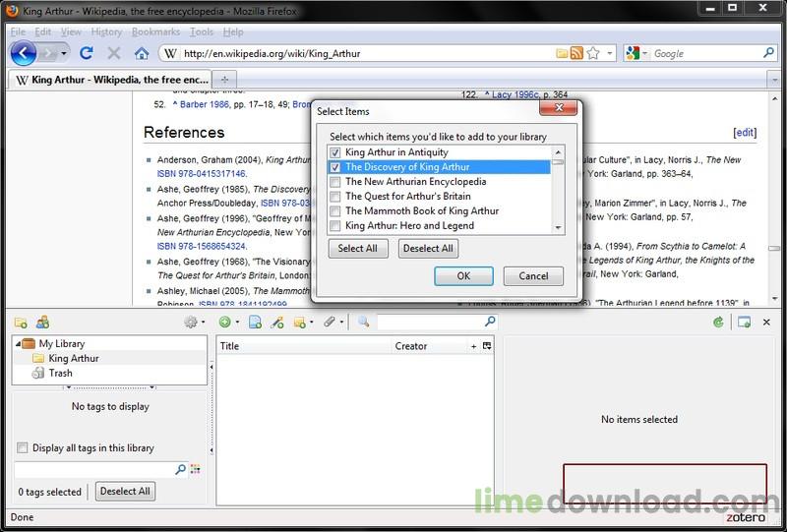Add item by identifier wand icon
Image resolution: width=787 pixels, height=532 pixels.
(x=277, y=322)
